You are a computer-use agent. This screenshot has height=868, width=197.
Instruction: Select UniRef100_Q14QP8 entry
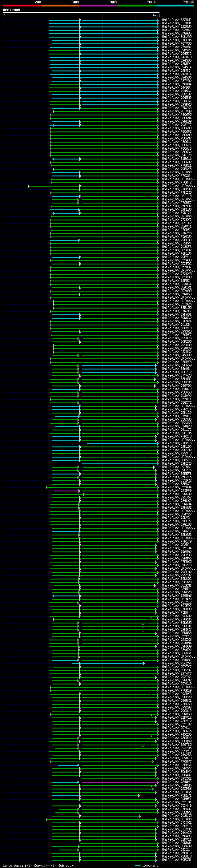[177, 426]
